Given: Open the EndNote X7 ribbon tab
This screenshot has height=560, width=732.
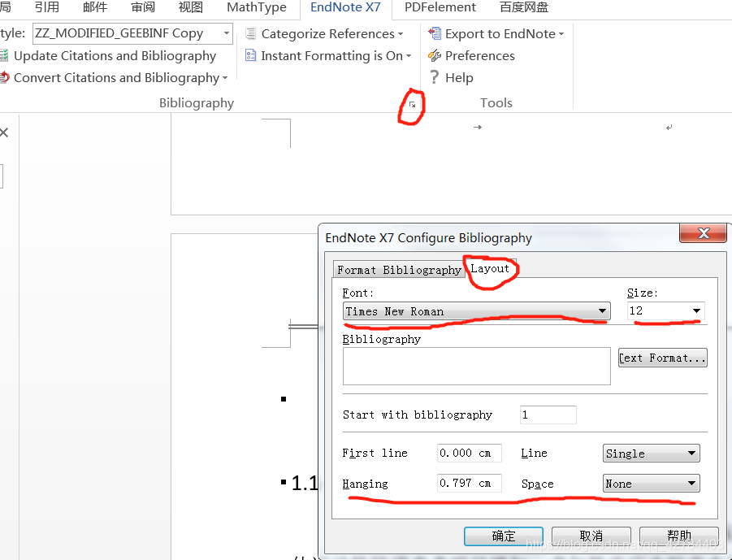Looking at the screenshot, I should (x=345, y=7).
